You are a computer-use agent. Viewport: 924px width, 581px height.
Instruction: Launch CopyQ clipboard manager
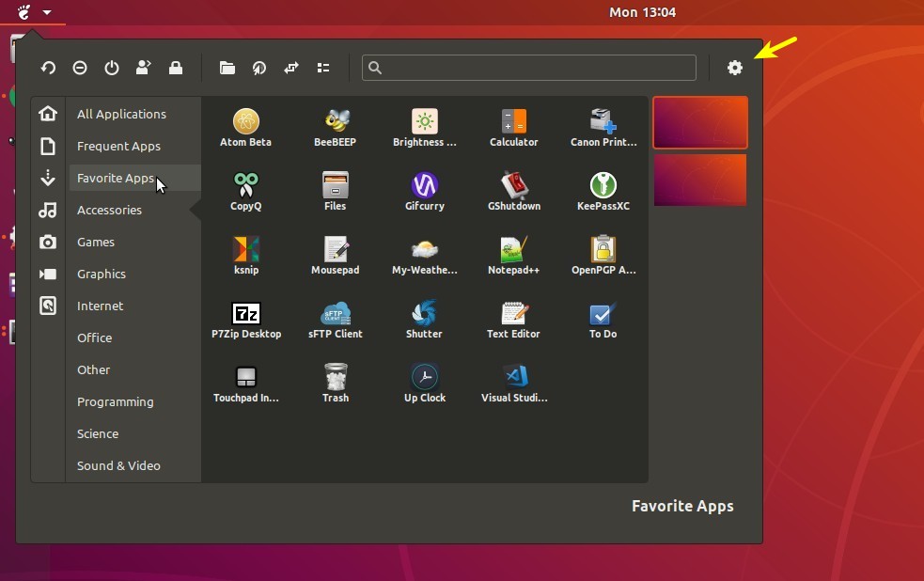245,192
